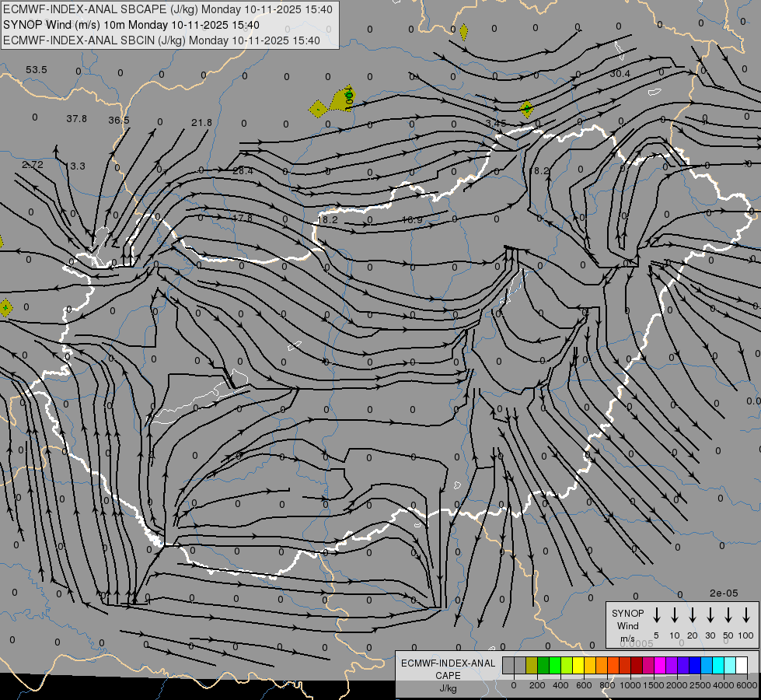The image size is (761, 700).
Task: Click the 1000 tick label in CAPE legend
Action: click(630, 685)
